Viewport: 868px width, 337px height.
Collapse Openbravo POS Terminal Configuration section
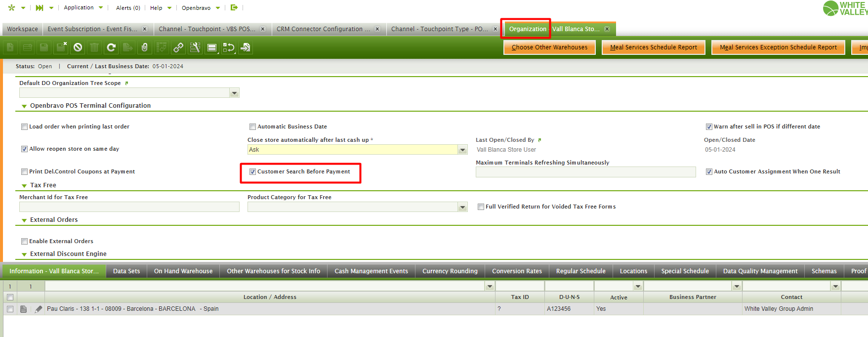pos(24,106)
